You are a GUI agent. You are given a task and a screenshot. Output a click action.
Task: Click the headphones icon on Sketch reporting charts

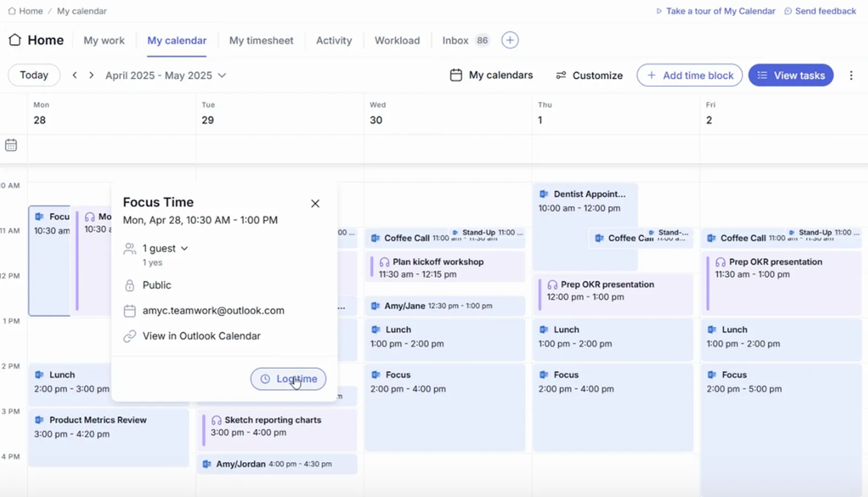(x=216, y=420)
